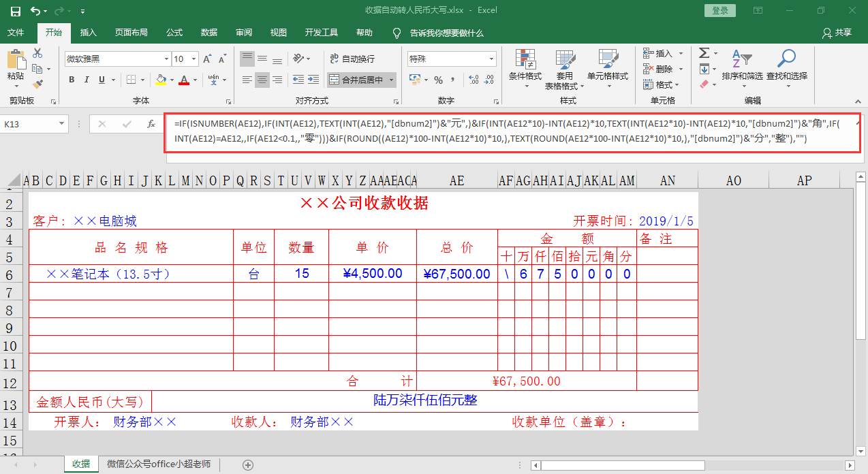The image size is (868, 474).
Task: Click column header AE
Action: (x=457, y=180)
